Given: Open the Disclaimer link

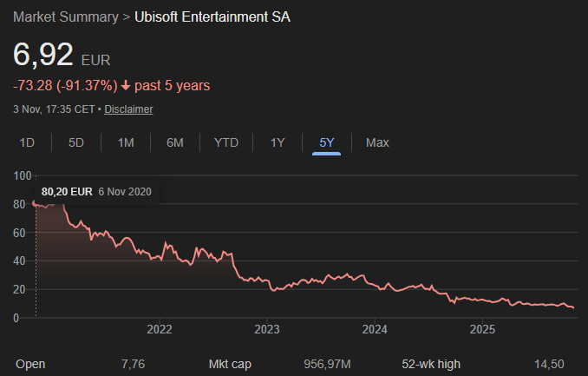Looking at the screenshot, I should pos(128,109).
